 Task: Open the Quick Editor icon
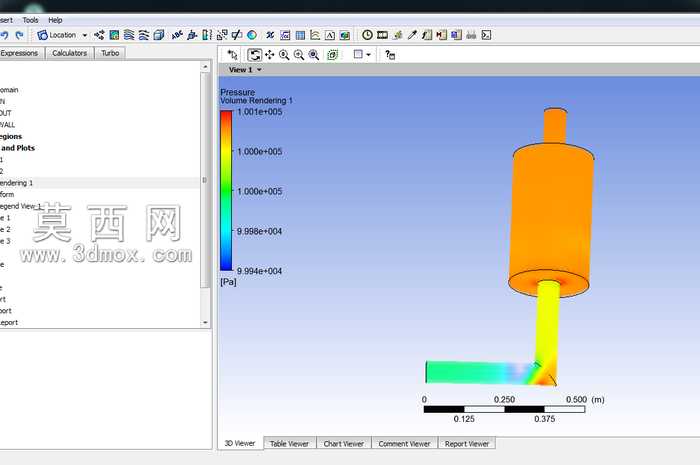(397, 35)
